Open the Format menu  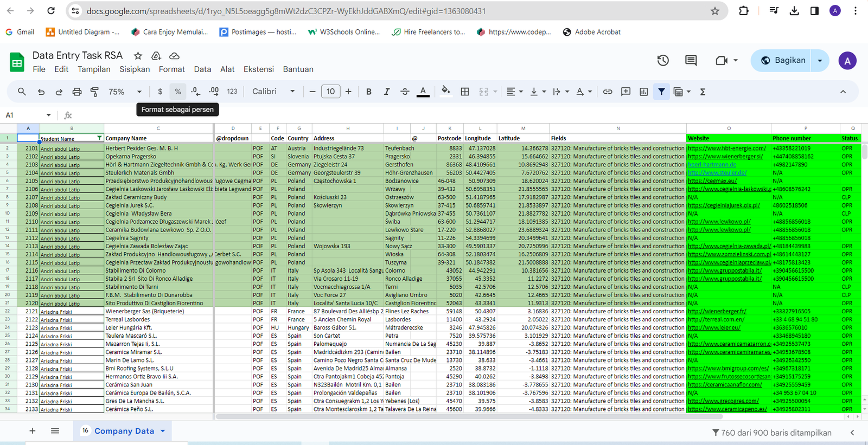172,69
